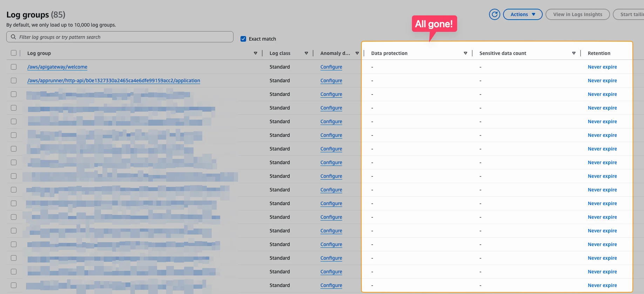Screen dimensions: 644x294
Task: Click Log class column sort arrow
Action: point(306,53)
